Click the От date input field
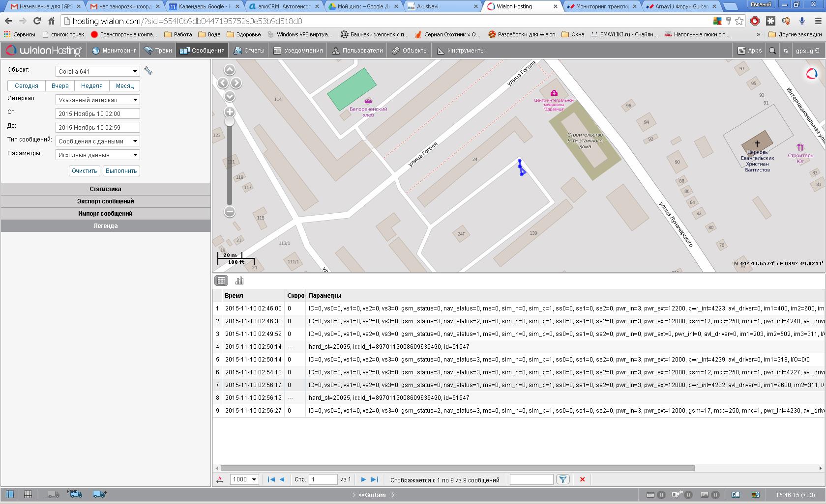This screenshot has height=504, width=826. (x=98, y=113)
